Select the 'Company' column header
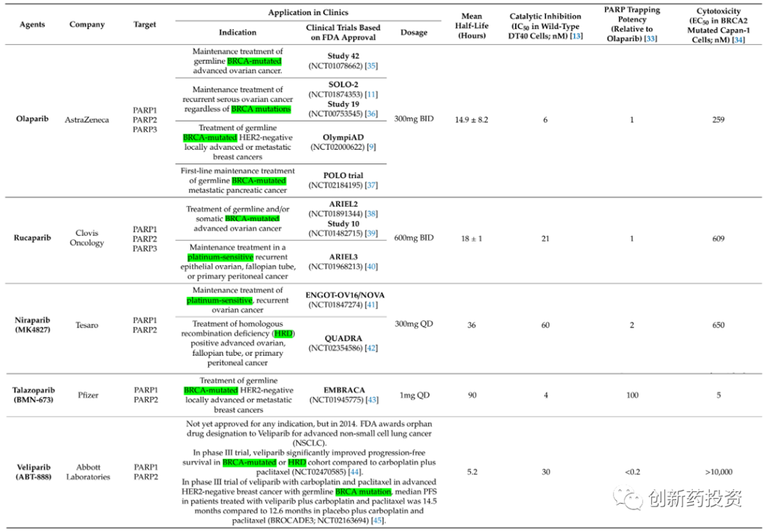 pyautogui.click(x=87, y=24)
